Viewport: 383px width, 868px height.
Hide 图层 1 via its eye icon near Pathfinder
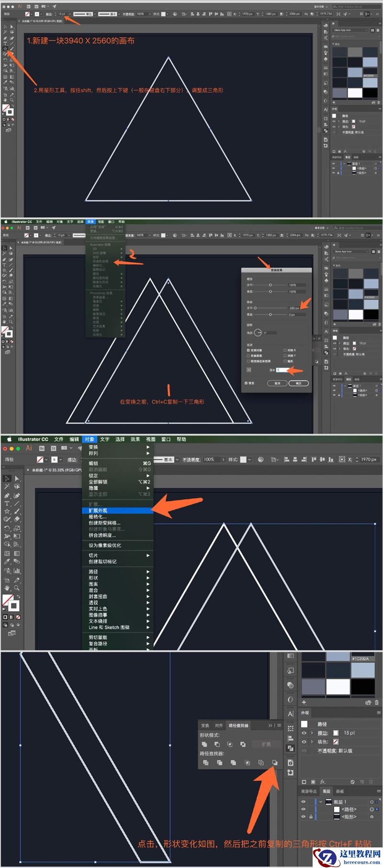[x=303, y=801]
